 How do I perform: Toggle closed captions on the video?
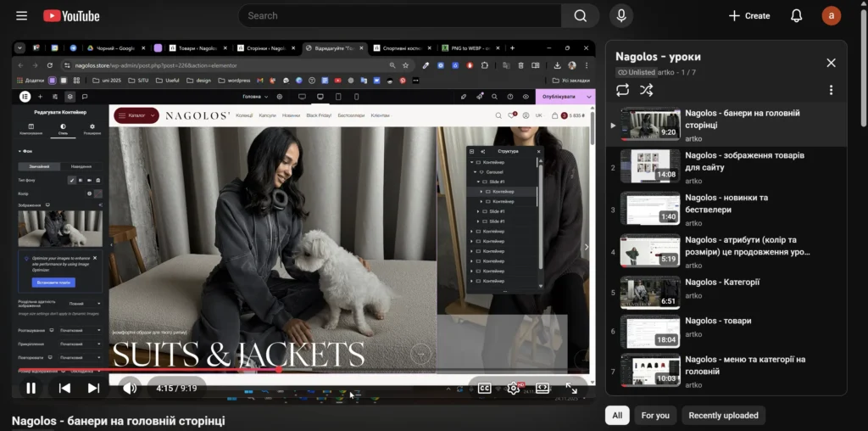pyautogui.click(x=484, y=389)
